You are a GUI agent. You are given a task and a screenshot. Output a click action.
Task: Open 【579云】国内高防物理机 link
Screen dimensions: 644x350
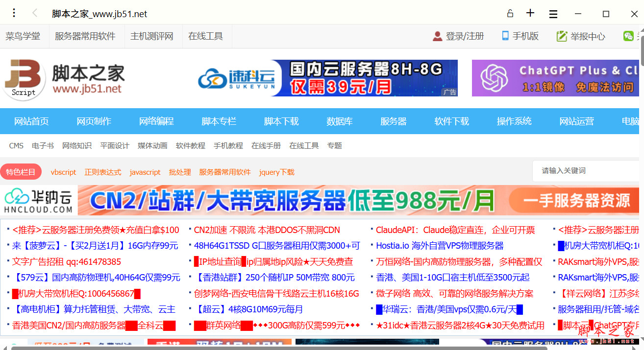coord(96,278)
